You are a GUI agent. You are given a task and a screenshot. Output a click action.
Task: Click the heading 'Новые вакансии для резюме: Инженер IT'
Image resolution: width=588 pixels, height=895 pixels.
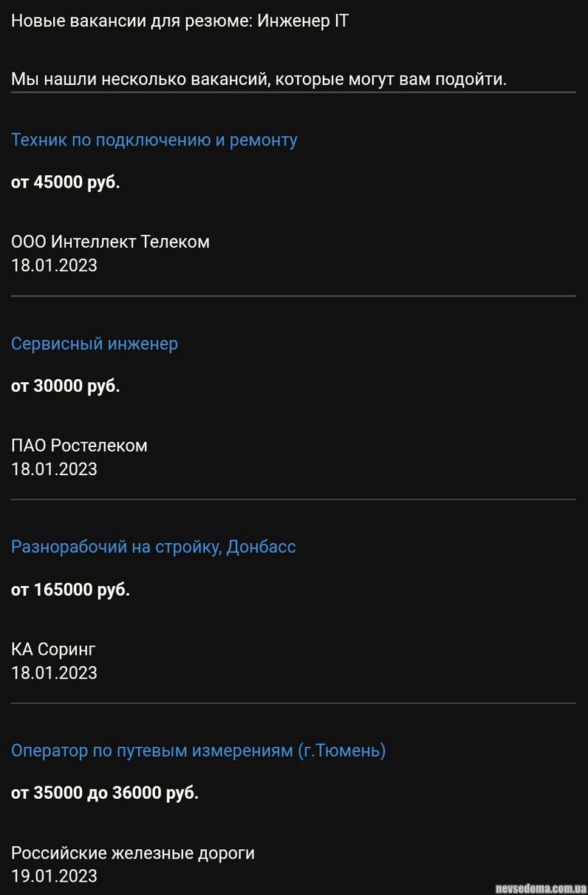coord(180,21)
